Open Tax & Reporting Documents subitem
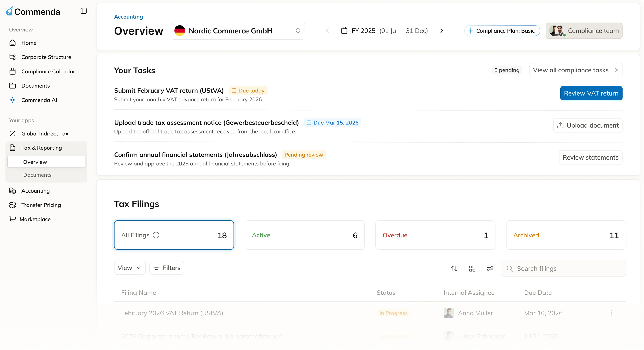 37,175
